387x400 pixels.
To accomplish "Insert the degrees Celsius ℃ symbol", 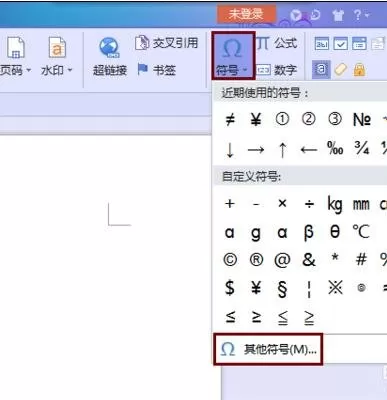I will (x=361, y=231).
